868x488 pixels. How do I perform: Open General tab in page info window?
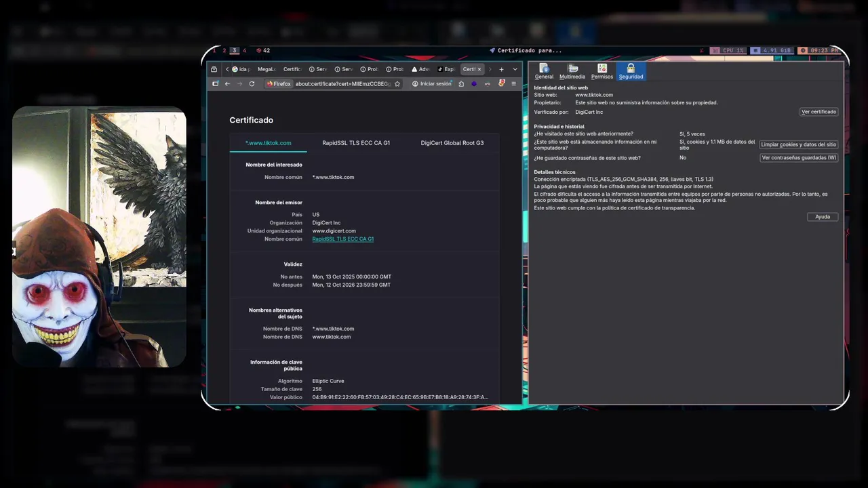coord(544,72)
